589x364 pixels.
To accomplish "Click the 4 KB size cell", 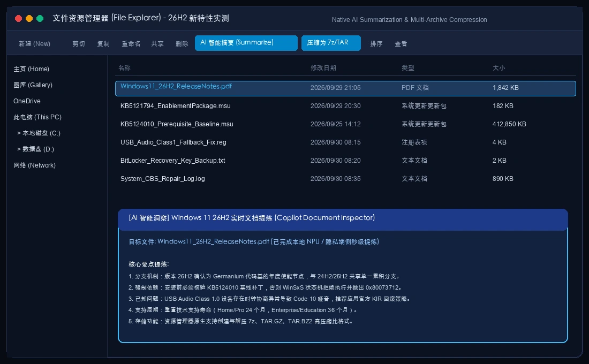I will tap(500, 142).
